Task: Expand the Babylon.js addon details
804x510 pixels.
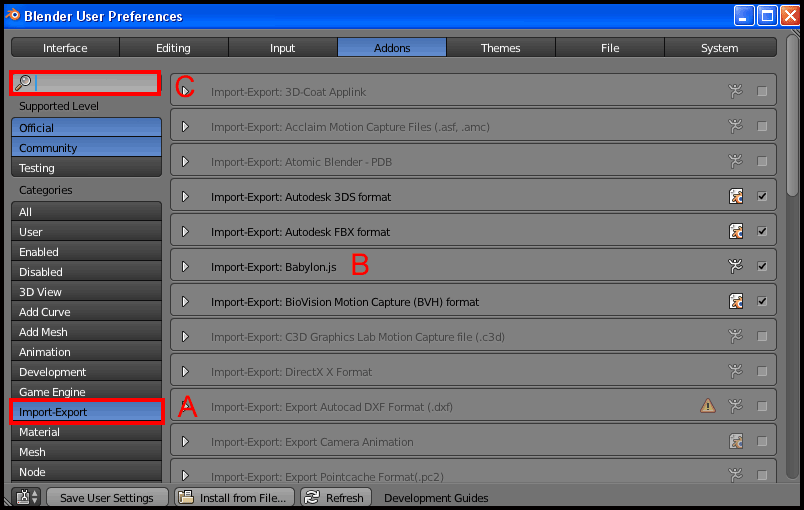Action: 186,267
